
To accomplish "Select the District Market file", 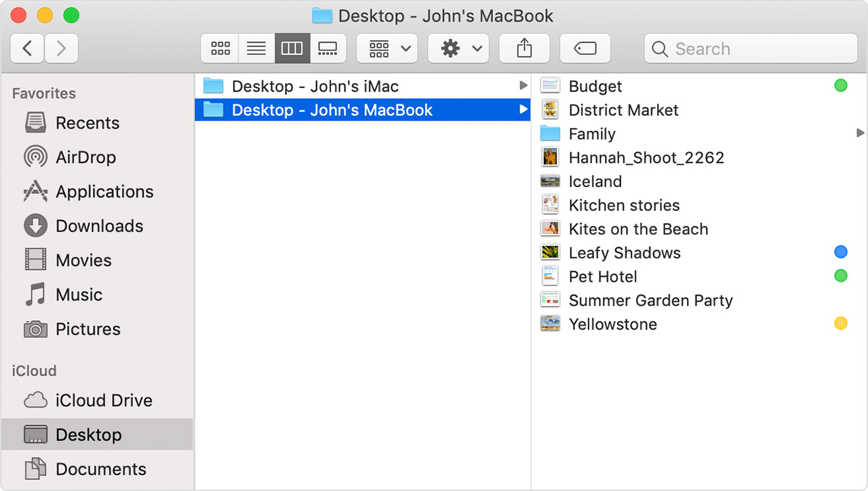I will 700,110.
